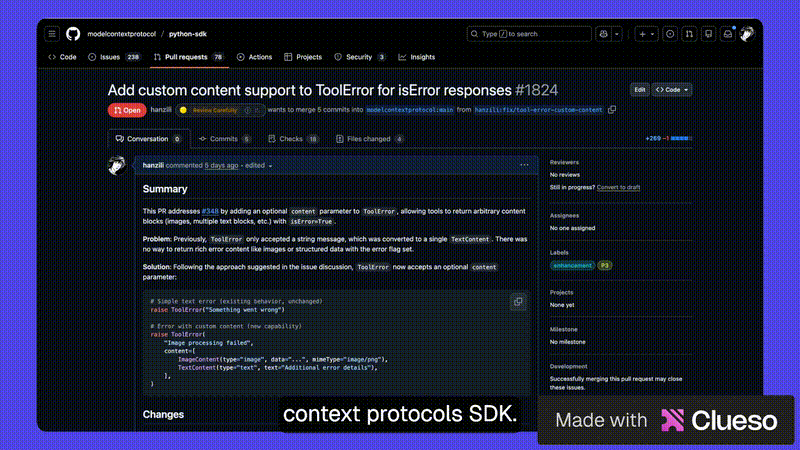Open the commenter avatar beside the comment

point(117,165)
